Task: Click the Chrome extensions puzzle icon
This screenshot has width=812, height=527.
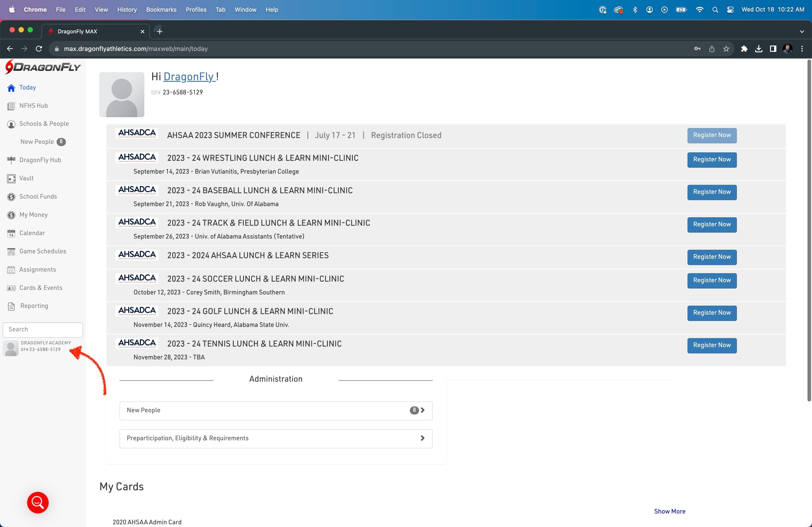Action: [744, 49]
